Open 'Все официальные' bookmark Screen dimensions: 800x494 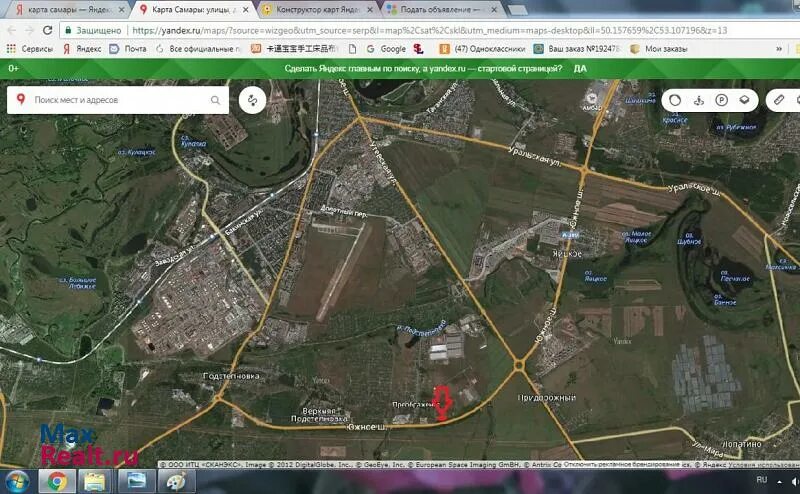tap(198, 48)
